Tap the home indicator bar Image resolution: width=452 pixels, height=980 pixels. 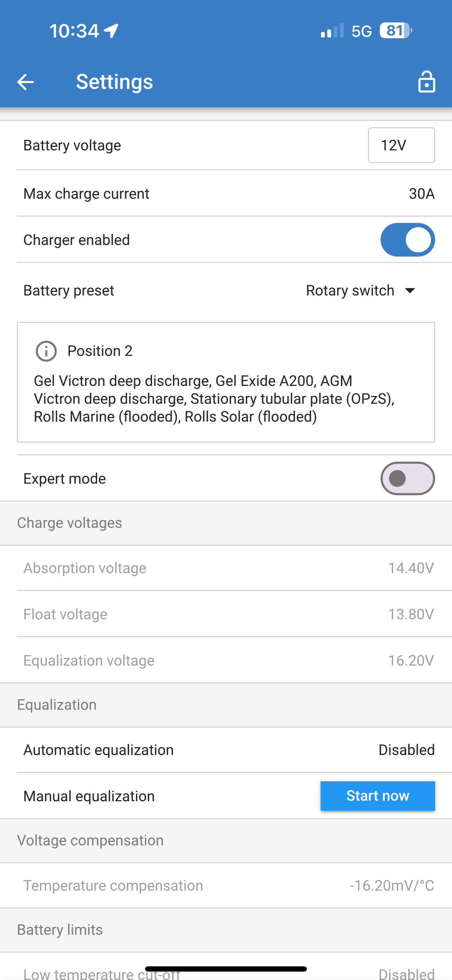226,968
